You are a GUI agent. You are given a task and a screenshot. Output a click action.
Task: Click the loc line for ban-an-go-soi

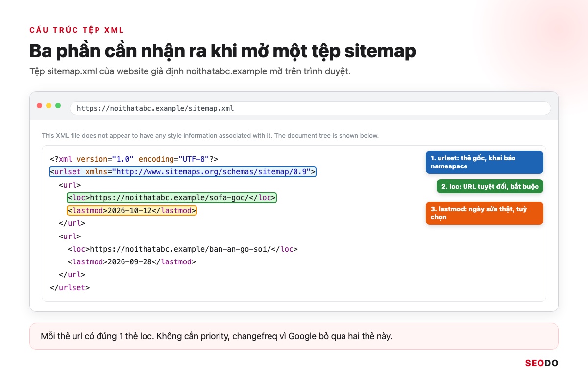pos(183,249)
